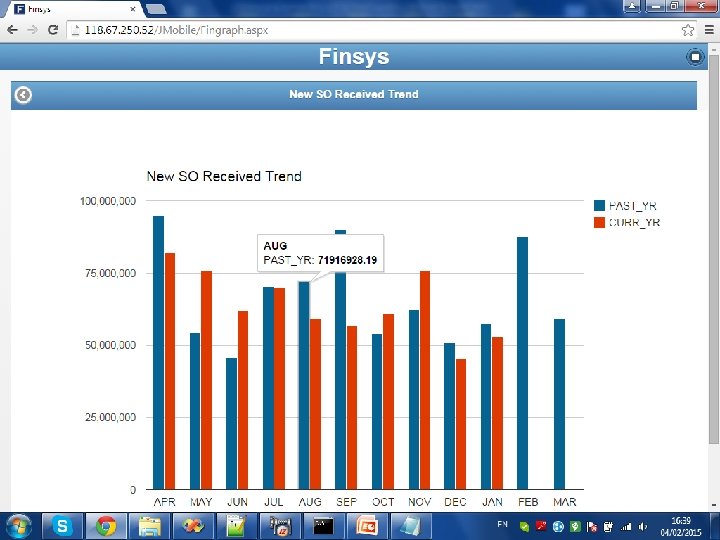Open the Chrome hamburger menu
Viewport: 720px width, 540px height.
pyautogui.click(x=709, y=30)
